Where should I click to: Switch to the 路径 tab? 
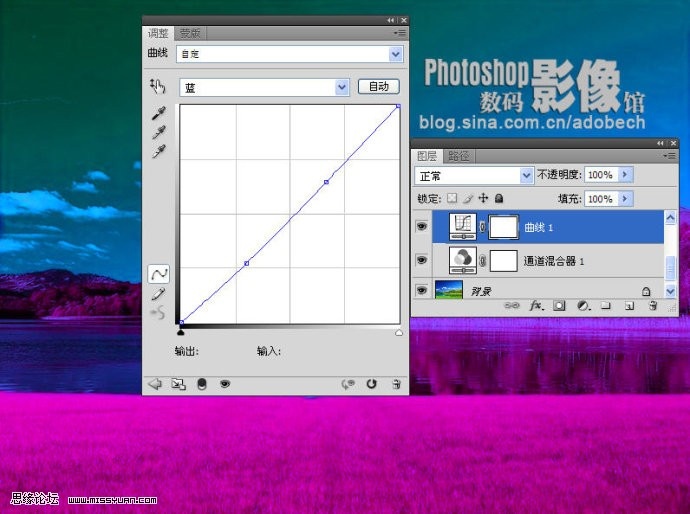pyautogui.click(x=459, y=156)
